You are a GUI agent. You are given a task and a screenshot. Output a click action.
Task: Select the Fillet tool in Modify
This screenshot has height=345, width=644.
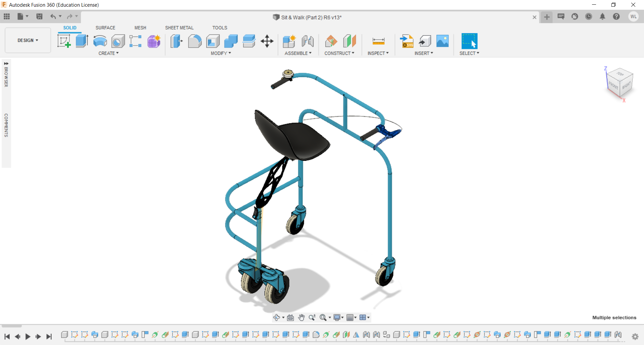(195, 41)
